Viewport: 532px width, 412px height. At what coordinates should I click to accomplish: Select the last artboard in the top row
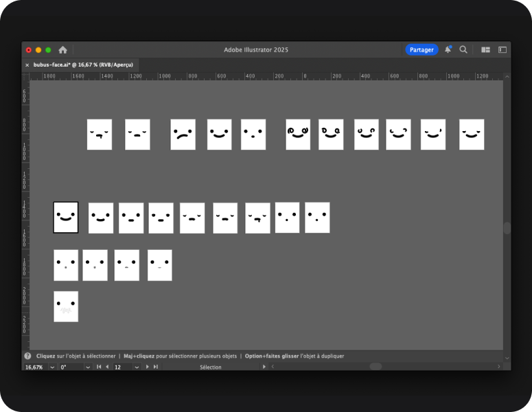click(472, 135)
